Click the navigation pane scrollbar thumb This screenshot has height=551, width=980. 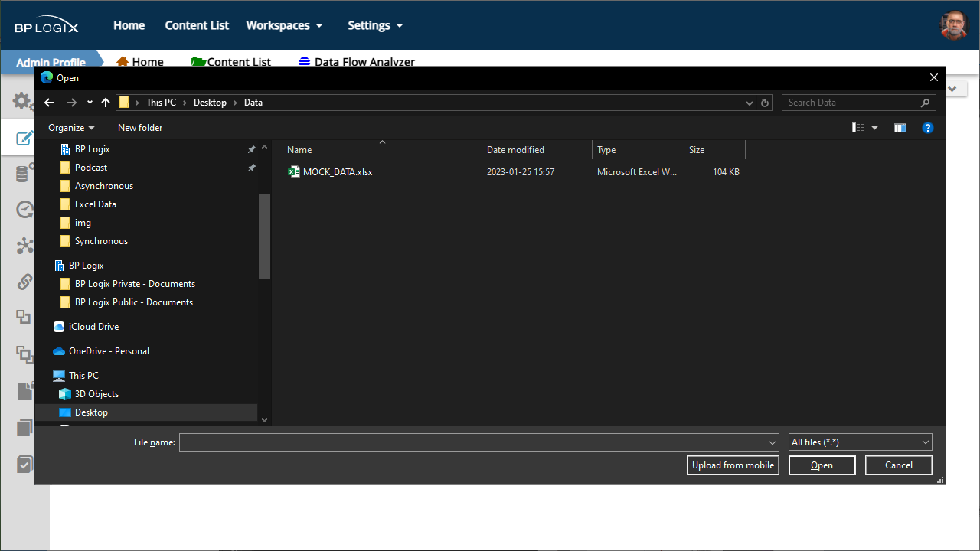pos(265,236)
